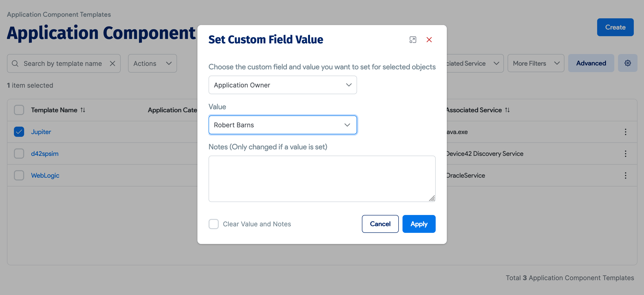Click the search magnifier icon
Viewport: 644px width, 295px height.
coord(15,63)
